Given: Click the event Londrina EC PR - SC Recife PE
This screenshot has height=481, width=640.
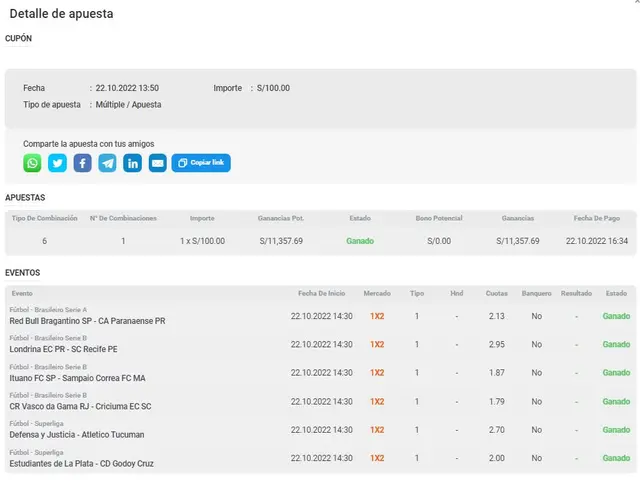Looking at the screenshot, I should [63, 349].
